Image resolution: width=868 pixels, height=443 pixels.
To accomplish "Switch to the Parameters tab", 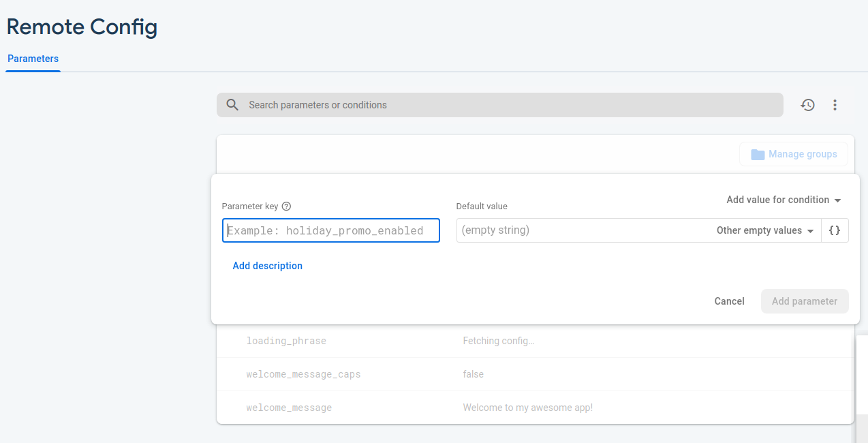I will 33,59.
